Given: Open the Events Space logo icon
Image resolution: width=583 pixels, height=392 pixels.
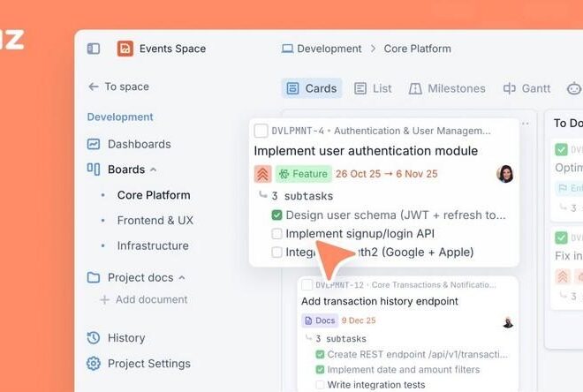Looking at the screenshot, I should point(125,49).
